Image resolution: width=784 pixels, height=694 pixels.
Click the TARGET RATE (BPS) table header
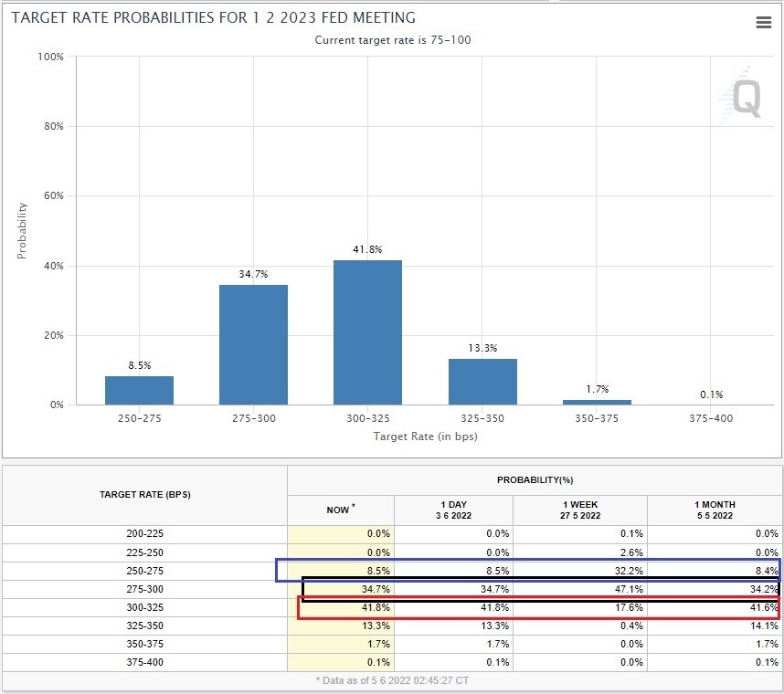coord(145,494)
